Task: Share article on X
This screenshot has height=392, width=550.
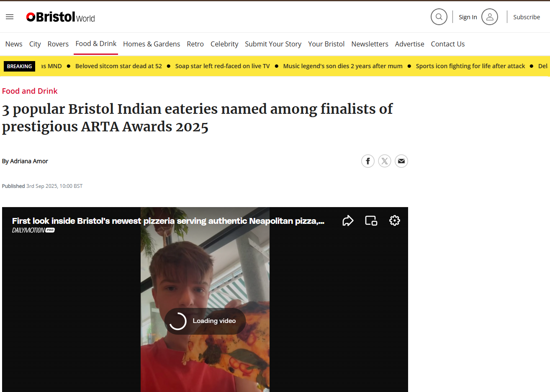Action: 384,161
